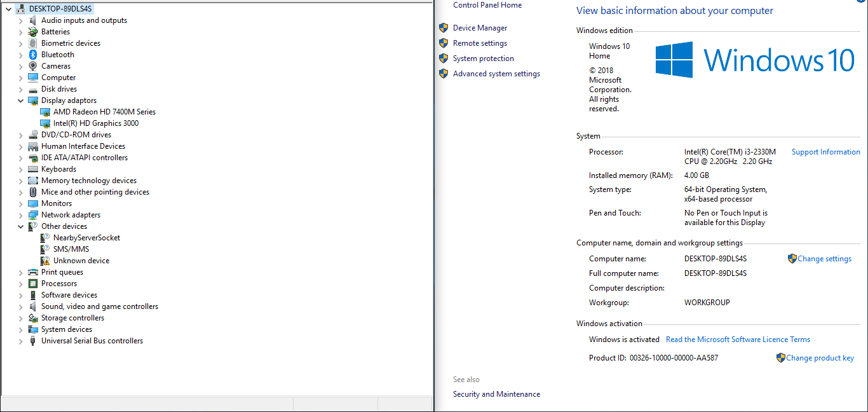Click the Biometric devices fingerprint icon
868x412 pixels.
coord(33,43)
